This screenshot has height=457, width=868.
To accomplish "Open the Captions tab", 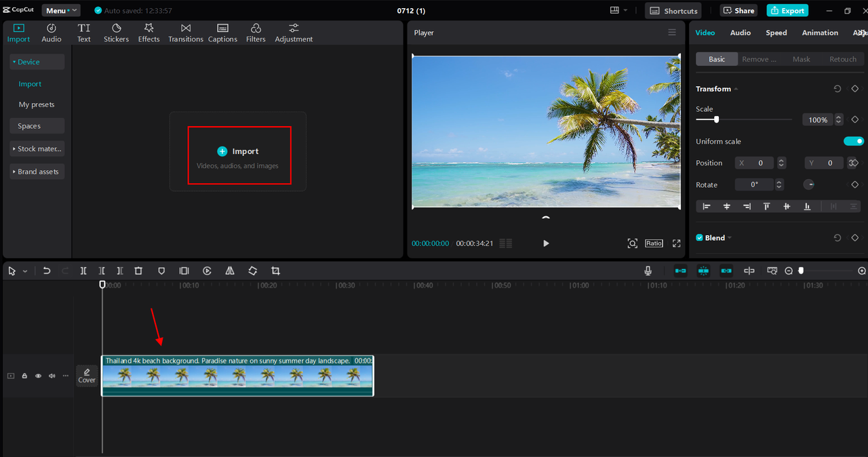I will 222,33.
